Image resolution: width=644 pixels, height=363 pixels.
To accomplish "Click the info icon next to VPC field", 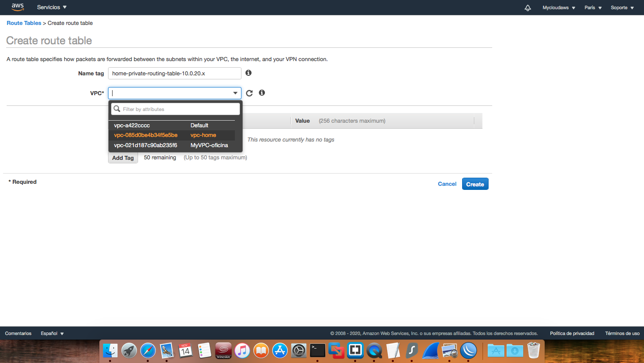I will tap(261, 93).
